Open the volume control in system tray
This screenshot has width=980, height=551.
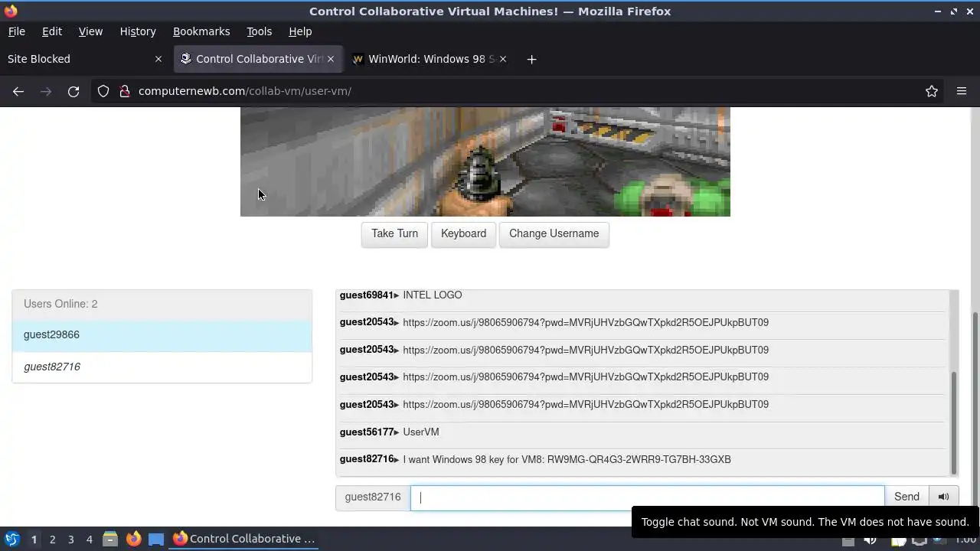[x=871, y=540]
